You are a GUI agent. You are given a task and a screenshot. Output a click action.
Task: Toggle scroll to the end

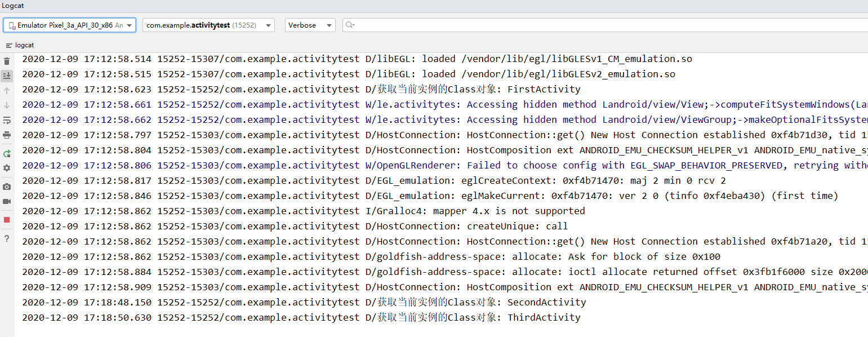pos(7,75)
